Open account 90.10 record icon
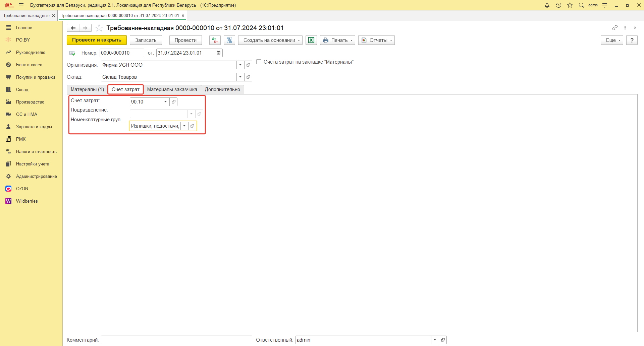Viewport: 644px width, 346px height. 173,102
